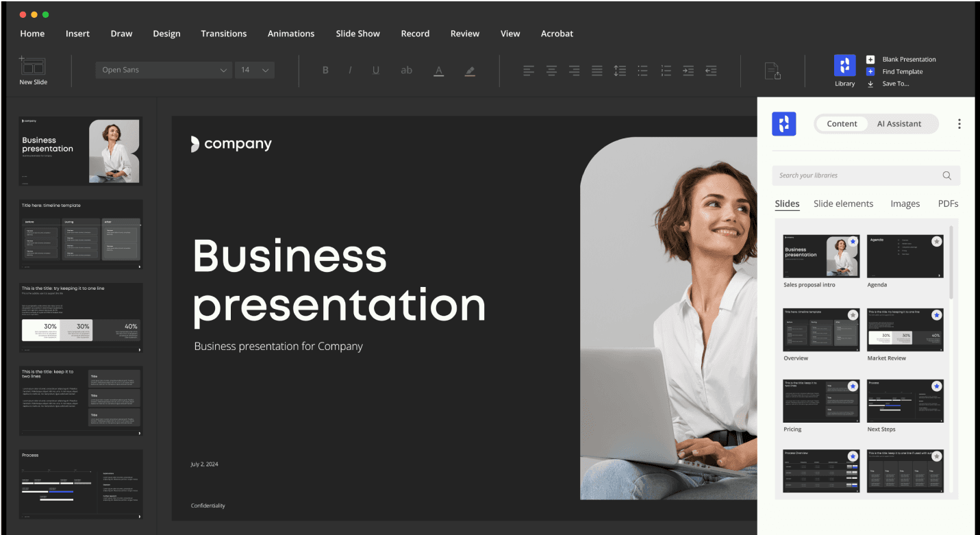Click the New Slide icon
Screen dimensions: 980x535
[x=33, y=67]
